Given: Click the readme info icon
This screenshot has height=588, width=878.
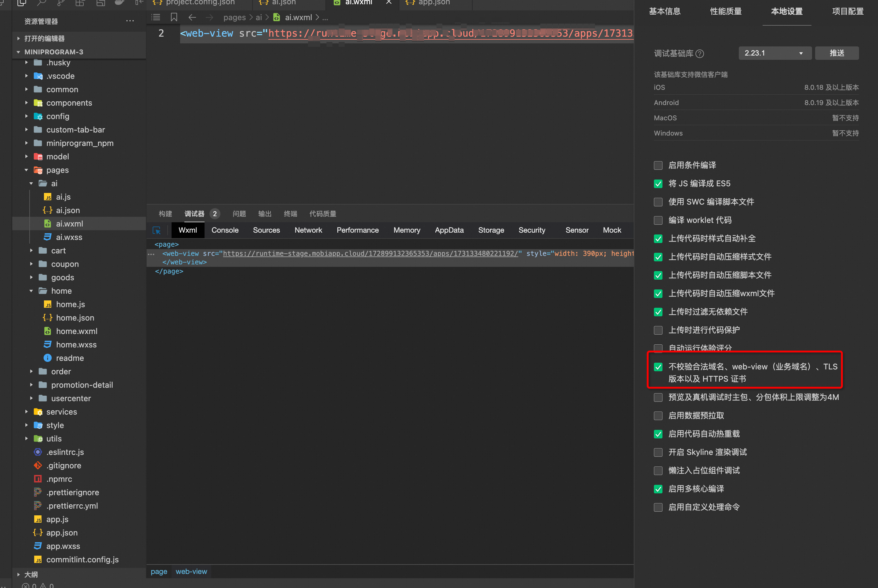Looking at the screenshot, I should point(48,358).
